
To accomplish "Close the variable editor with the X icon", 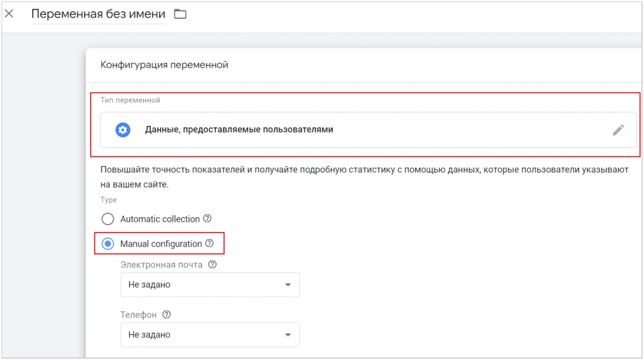I will click(x=9, y=14).
